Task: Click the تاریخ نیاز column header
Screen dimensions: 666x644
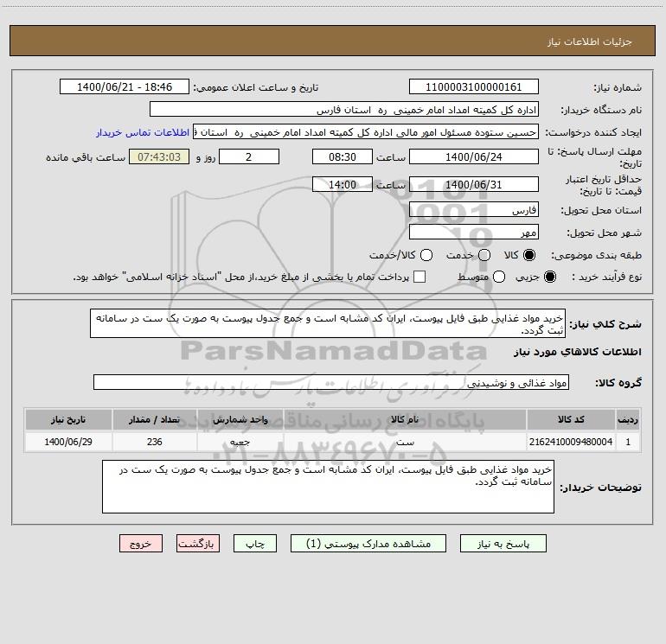Action: [x=68, y=419]
